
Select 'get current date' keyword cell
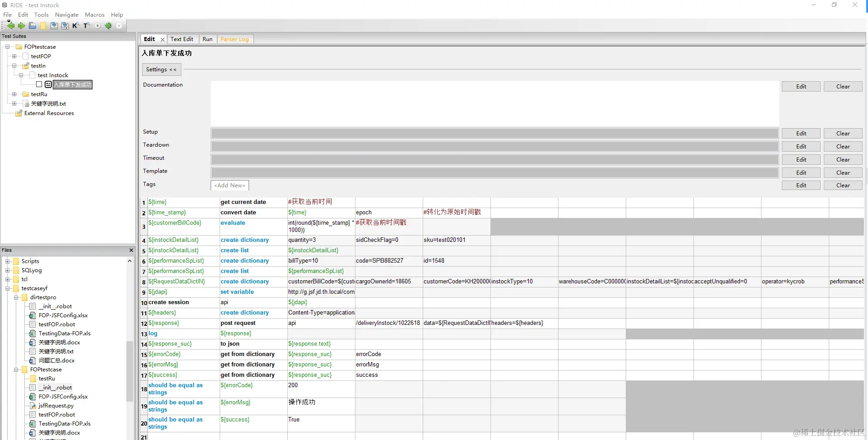254,202
